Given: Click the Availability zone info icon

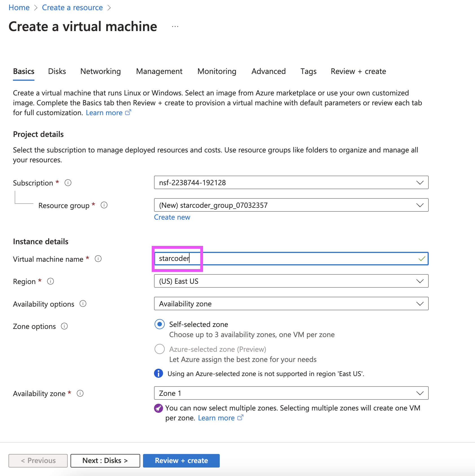Looking at the screenshot, I should (80, 393).
